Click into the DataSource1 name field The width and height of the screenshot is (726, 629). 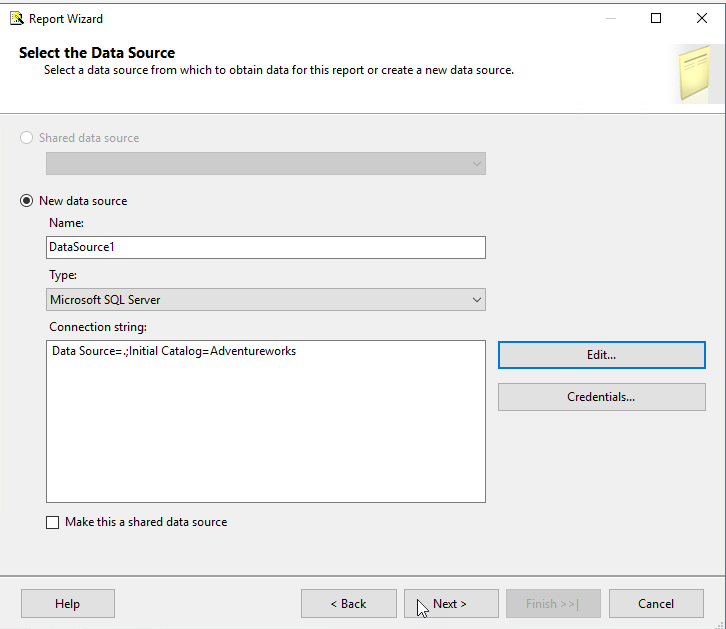pyautogui.click(x=265, y=247)
